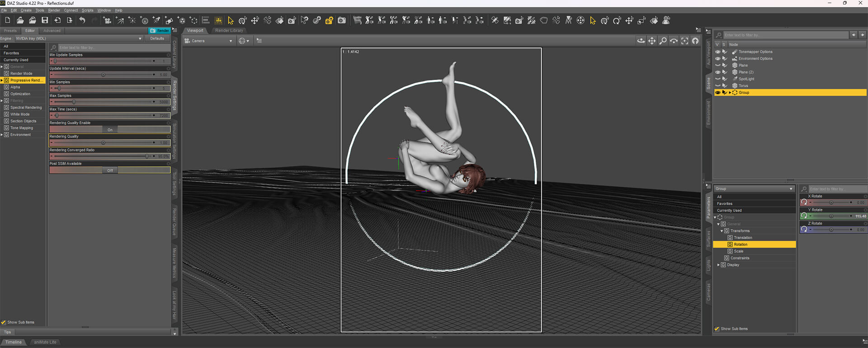
Task: Uncheck Show Sub Items in Parameters pane
Action: [717, 329]
